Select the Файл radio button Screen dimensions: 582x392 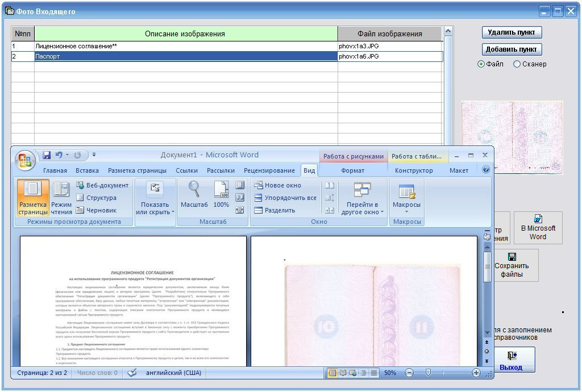click(x=481, y=64)
